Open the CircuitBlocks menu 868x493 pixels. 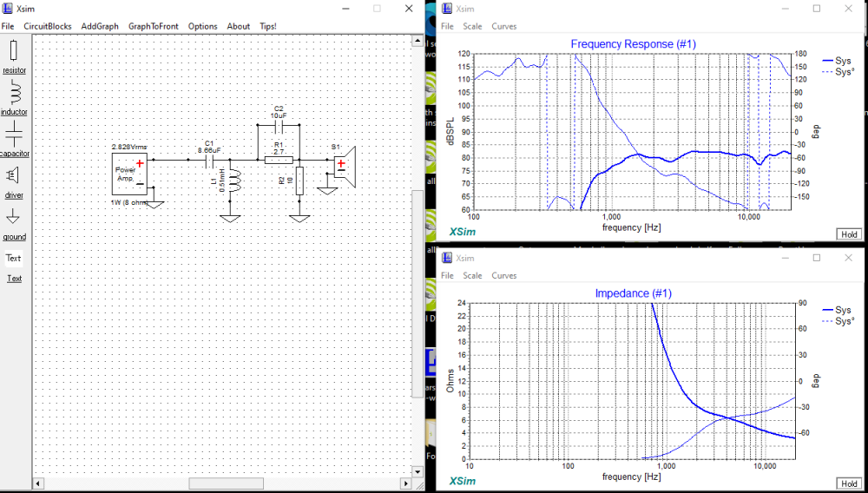48,26
